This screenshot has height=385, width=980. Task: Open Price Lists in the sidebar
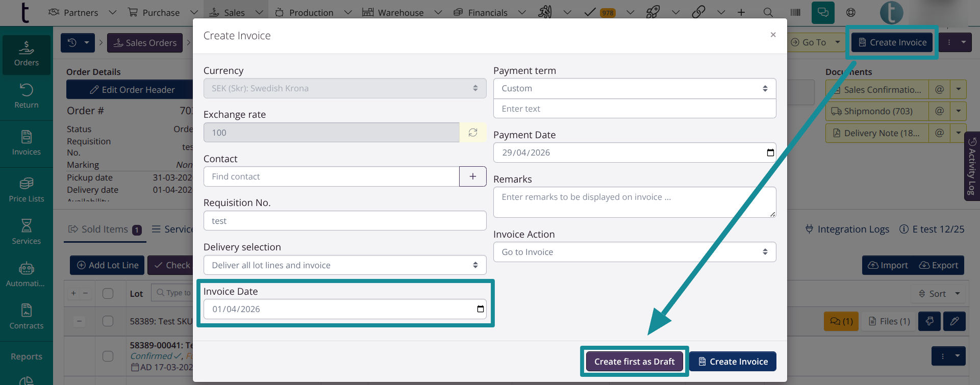27,190
